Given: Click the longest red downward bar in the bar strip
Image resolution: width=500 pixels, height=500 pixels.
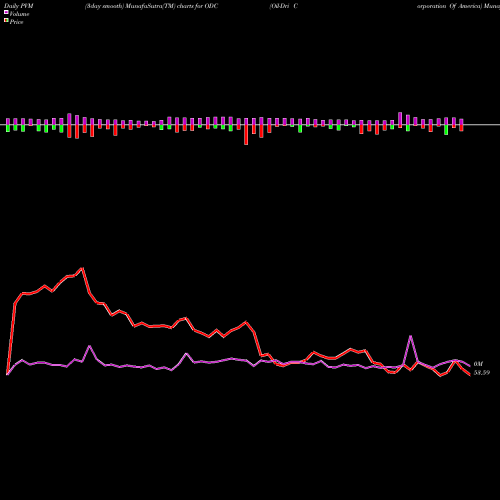Looking at the screenshot, I should 246,135.
